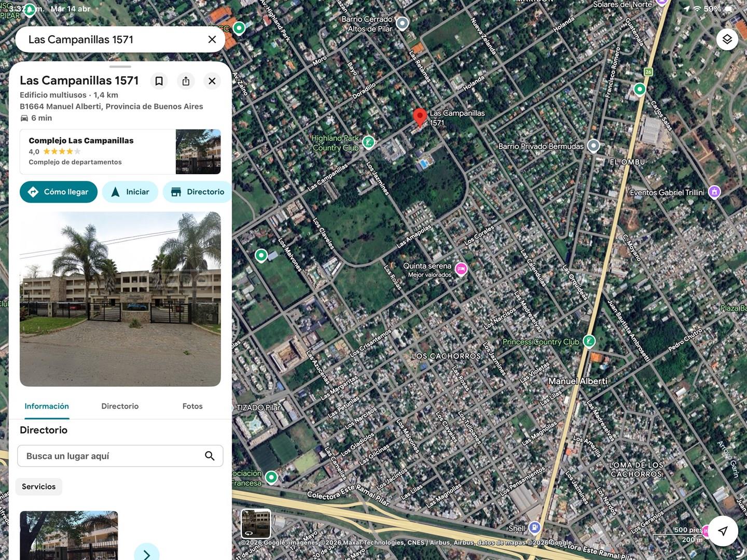The width and height of the screenshot is (747, 560).
Task: Select the Servicios filter chip
Action: tap(39, 486)
